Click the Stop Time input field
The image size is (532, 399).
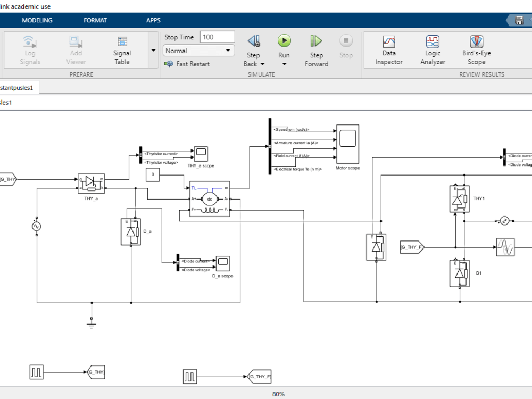217,36
